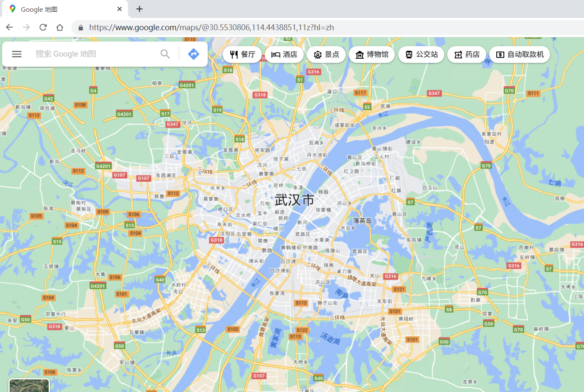Show 自动取款机 ATMs on map
584x392 pixels.
click(520, 55)
